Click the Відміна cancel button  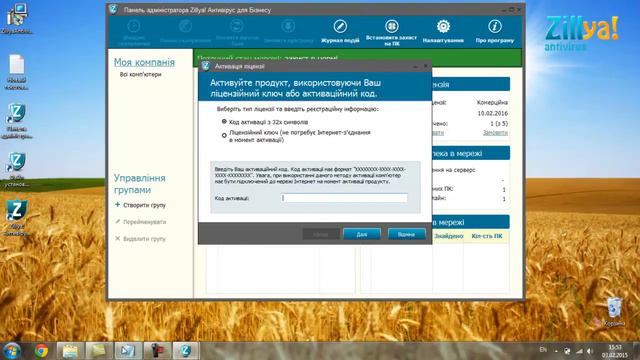[406, 234]
